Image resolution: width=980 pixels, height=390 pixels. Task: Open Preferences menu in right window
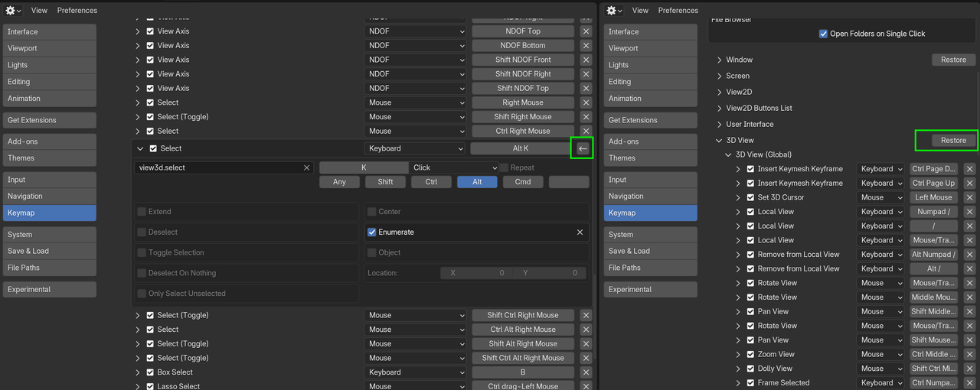(678, 10)
